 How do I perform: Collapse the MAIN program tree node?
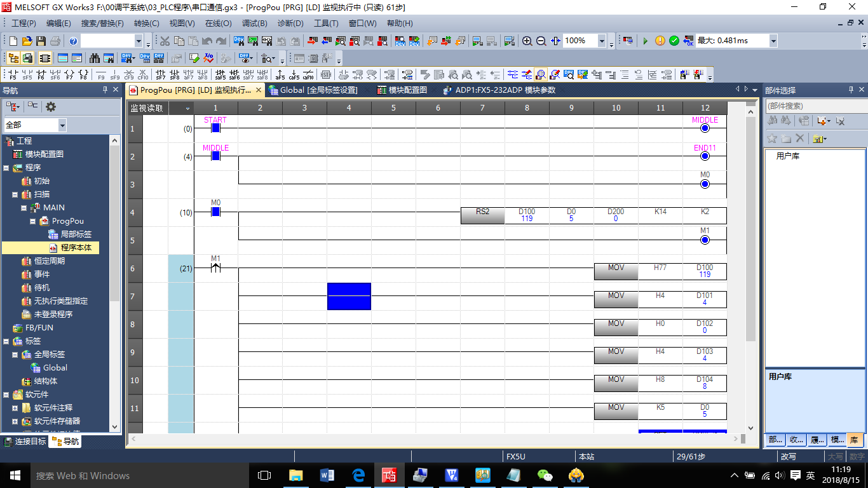coord(24,208)
